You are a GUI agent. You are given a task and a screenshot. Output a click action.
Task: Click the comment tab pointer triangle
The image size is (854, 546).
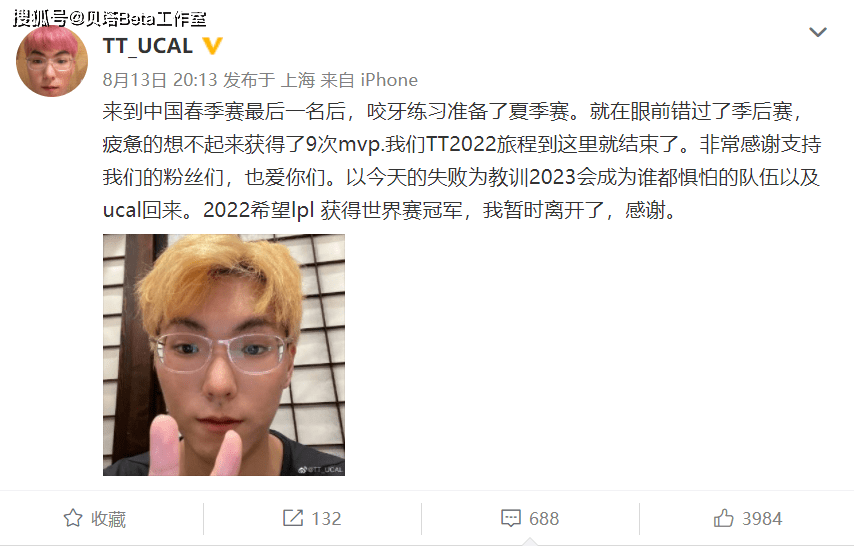530,541
